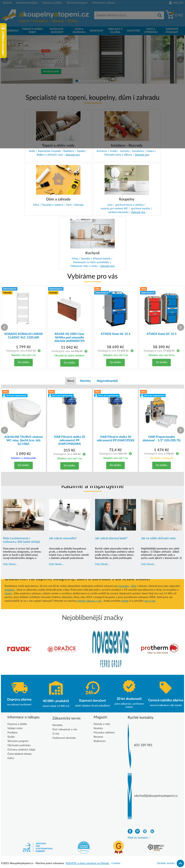
Task: Select the first carousel dot indicator
Action: pos(77,81)
